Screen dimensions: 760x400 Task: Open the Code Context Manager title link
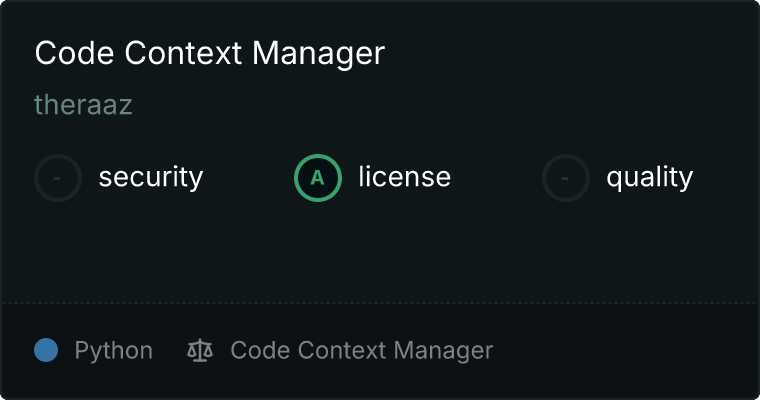(209, 53)
